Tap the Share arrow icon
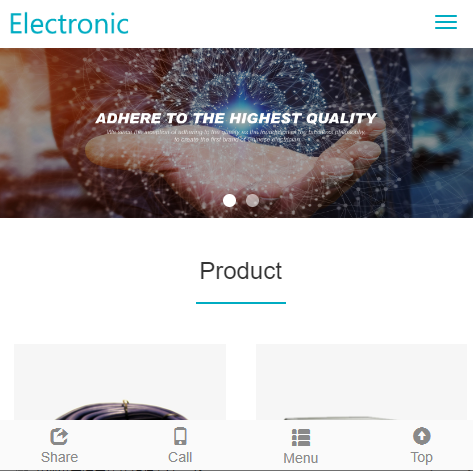Image resolution: width=473 pixels, height=471 pixels. coord(59,436)
